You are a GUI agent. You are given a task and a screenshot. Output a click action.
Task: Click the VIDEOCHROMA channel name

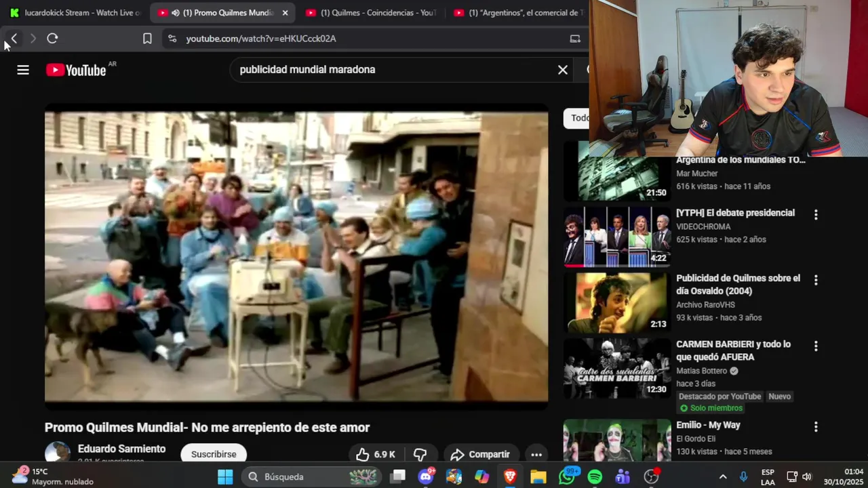703,226
